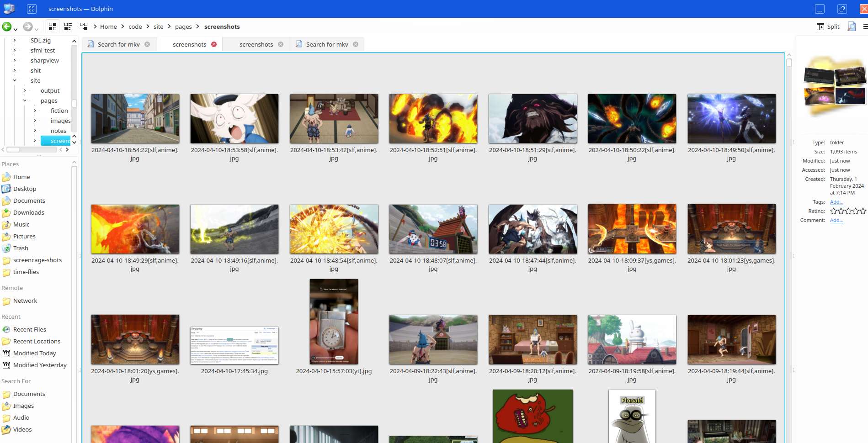Set rating using the star rating control
The width and height of the screenshot is (868, 443).
[848, 211]
